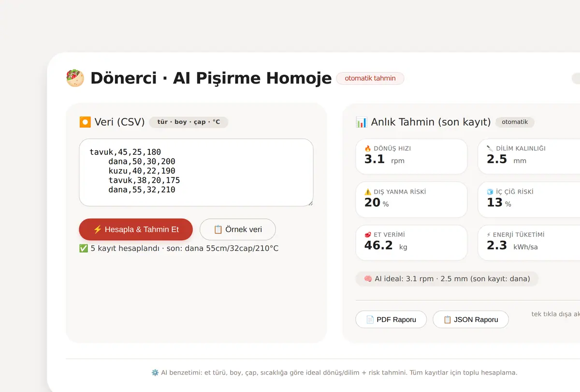Click the line 'tavuk,45,25,180' in textarea

click(x=125, y=152)
